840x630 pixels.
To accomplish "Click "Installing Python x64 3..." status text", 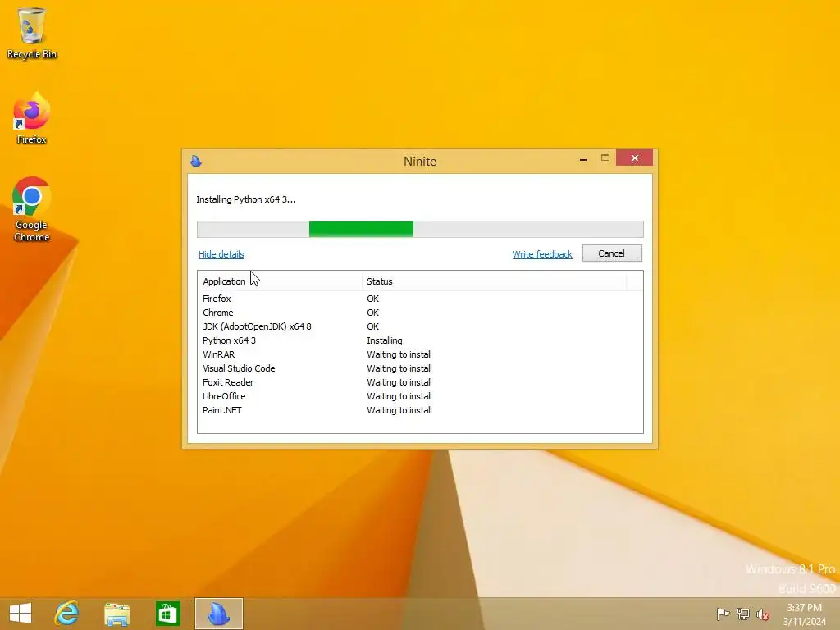I will click(246, 199).
